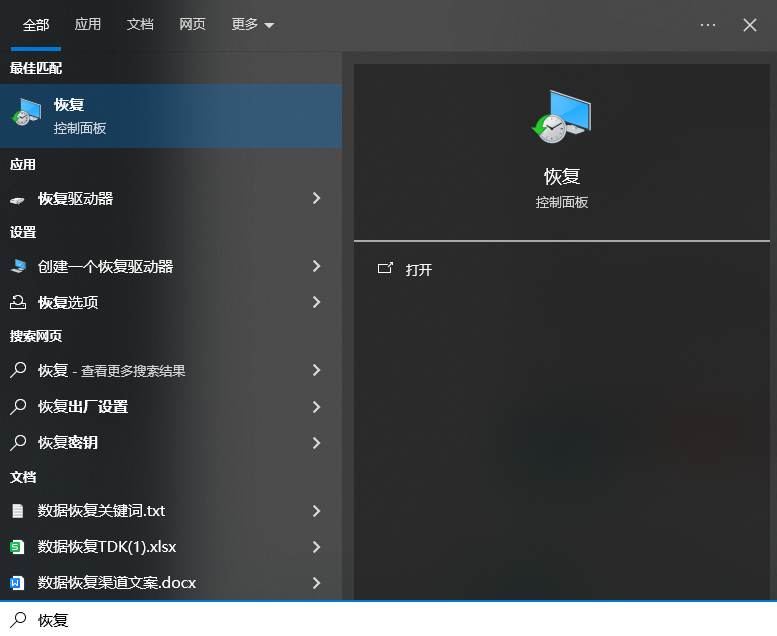Click the 打开 open icon in right panel

coord(385,269)
